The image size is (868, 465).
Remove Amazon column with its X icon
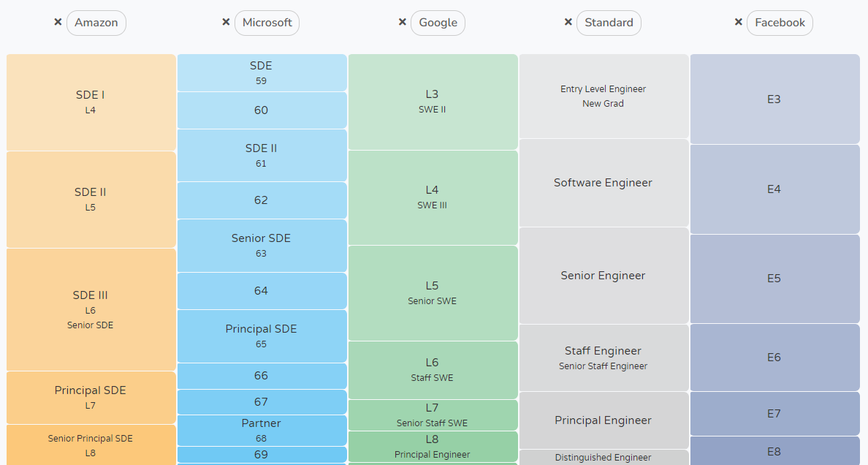[58, 23]
